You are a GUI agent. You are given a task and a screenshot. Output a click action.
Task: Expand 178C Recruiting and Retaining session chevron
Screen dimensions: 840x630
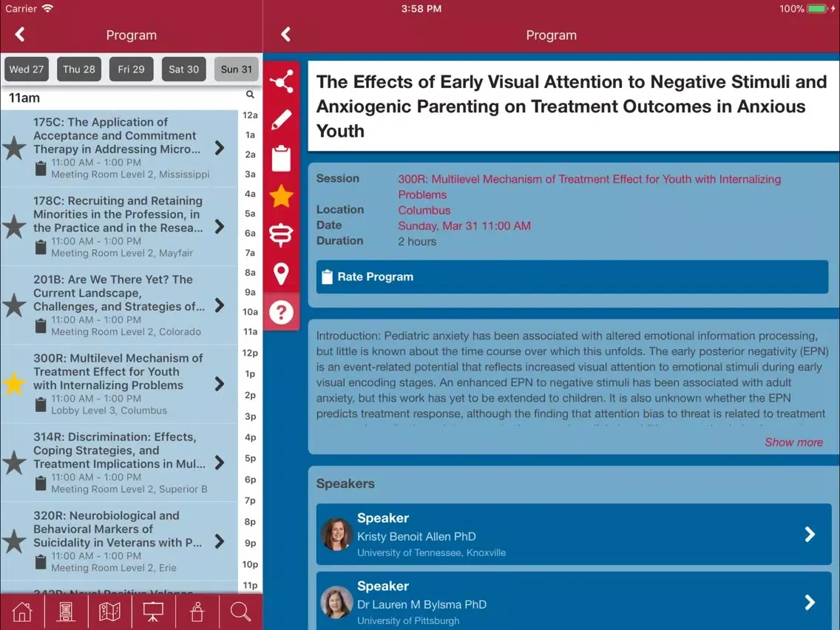tap(220, 226)
